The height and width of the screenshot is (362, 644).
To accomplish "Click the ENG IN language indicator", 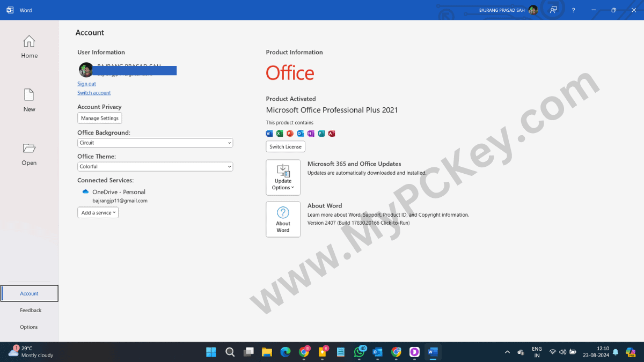I will 537,352.
